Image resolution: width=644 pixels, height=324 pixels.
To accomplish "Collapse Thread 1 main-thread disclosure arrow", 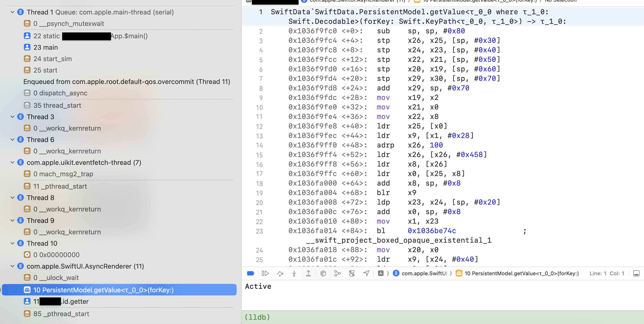I will pyautogui.click(x=12, y=12).
